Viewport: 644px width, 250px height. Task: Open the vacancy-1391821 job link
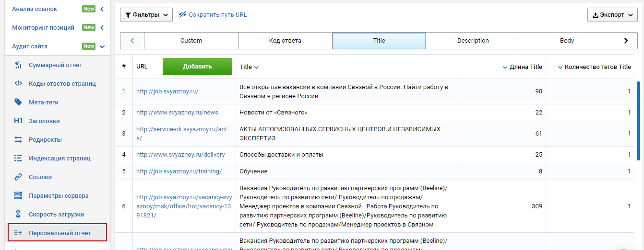pyautogui.click(x=184, y=206)
